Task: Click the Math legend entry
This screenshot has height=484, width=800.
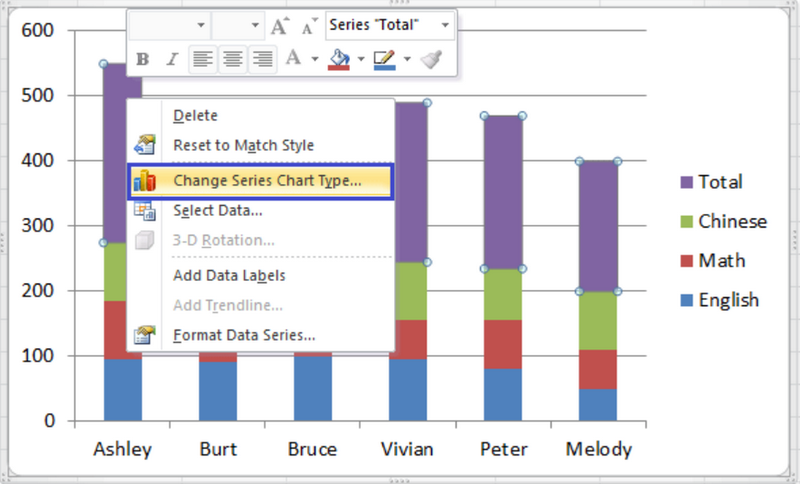Action: [x=713, y=261]
